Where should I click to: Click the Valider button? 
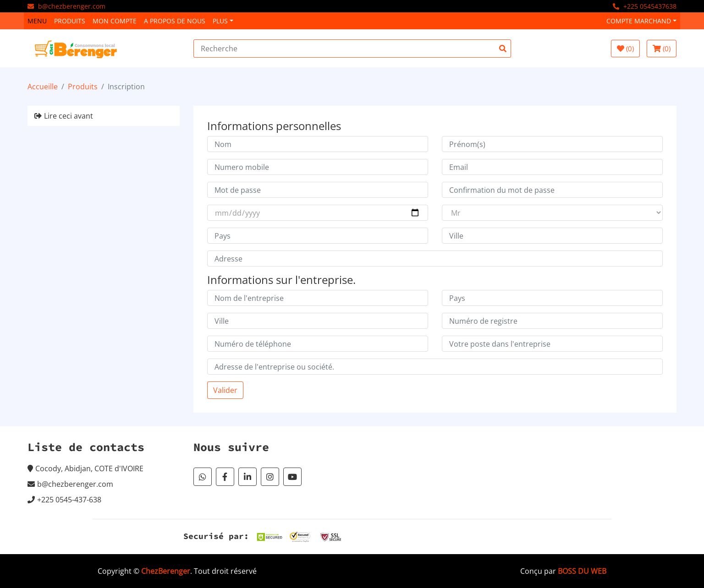(225, 390)
